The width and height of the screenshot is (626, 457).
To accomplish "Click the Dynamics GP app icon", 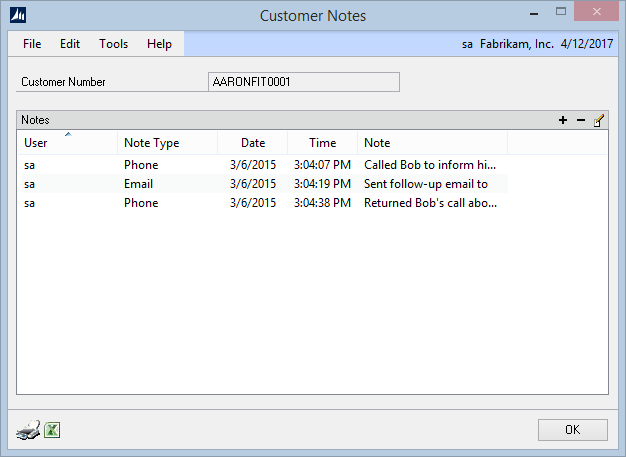I will 18,16.
